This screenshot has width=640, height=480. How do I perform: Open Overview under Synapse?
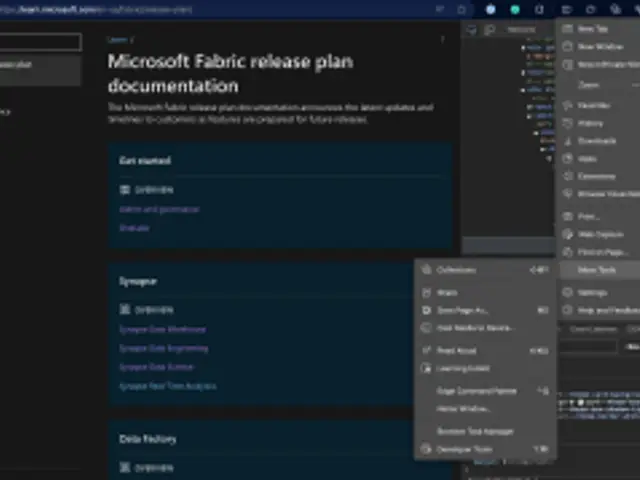[154, 310]
